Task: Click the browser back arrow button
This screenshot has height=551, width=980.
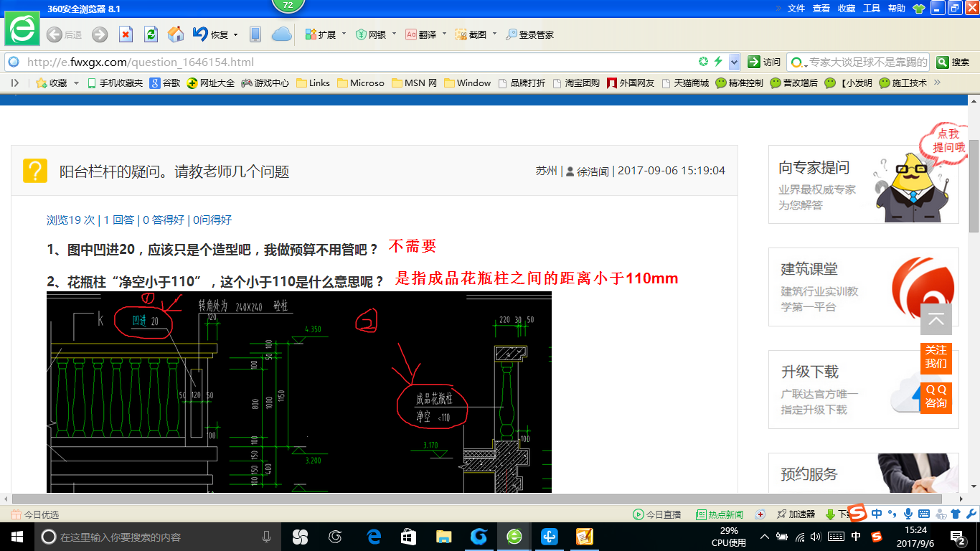Action: [54, 34]
